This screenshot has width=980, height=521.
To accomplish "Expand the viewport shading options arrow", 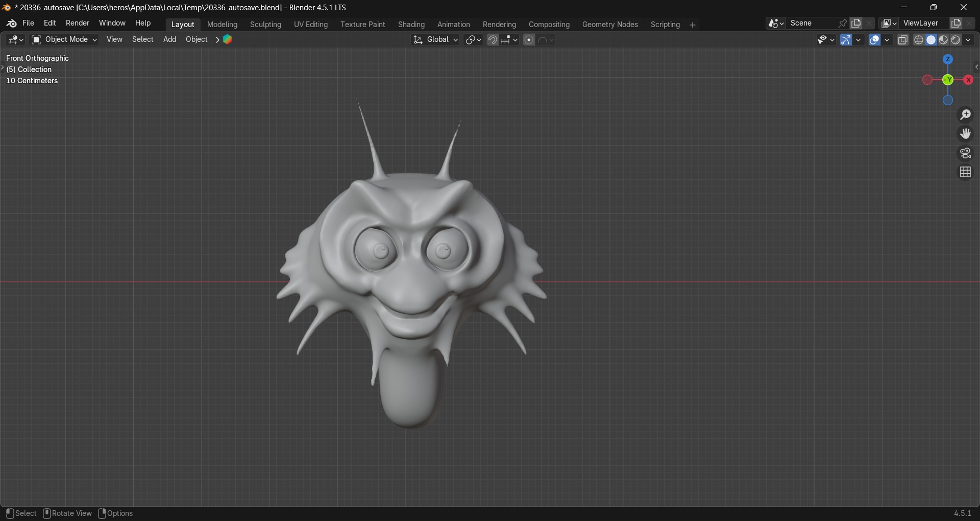I will tap(969, 40).
